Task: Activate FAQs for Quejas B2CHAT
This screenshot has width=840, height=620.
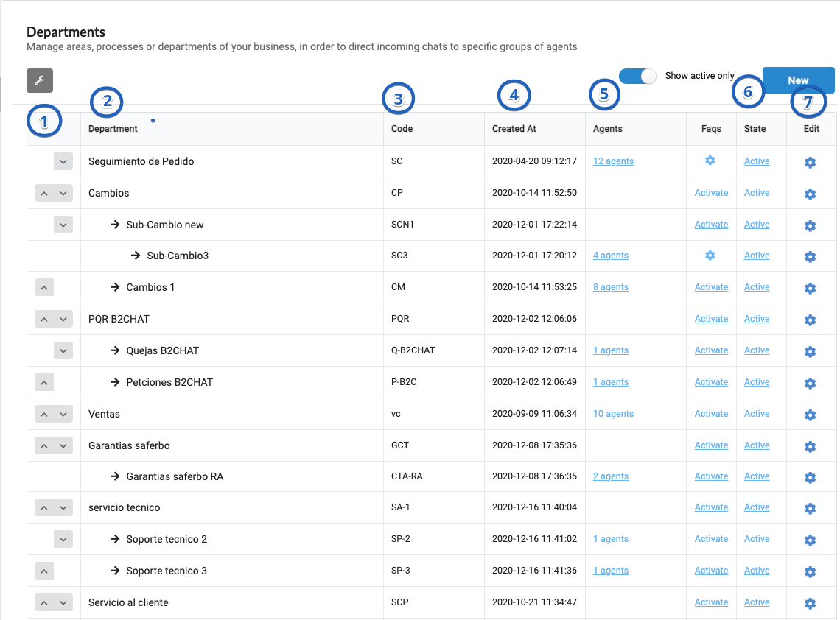Action: pyautogui.click(x=711, y=350)
